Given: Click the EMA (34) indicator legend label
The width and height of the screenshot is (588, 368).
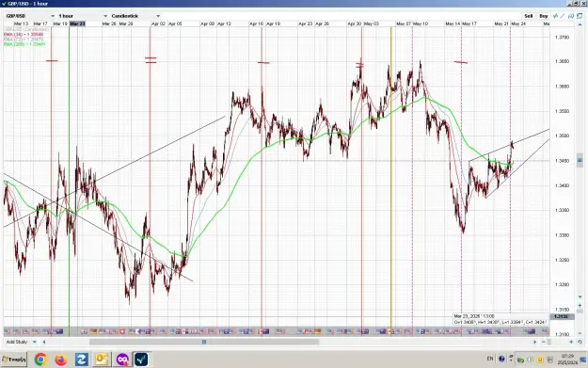Looking at the screenshot, I should (x=24, y=34).
